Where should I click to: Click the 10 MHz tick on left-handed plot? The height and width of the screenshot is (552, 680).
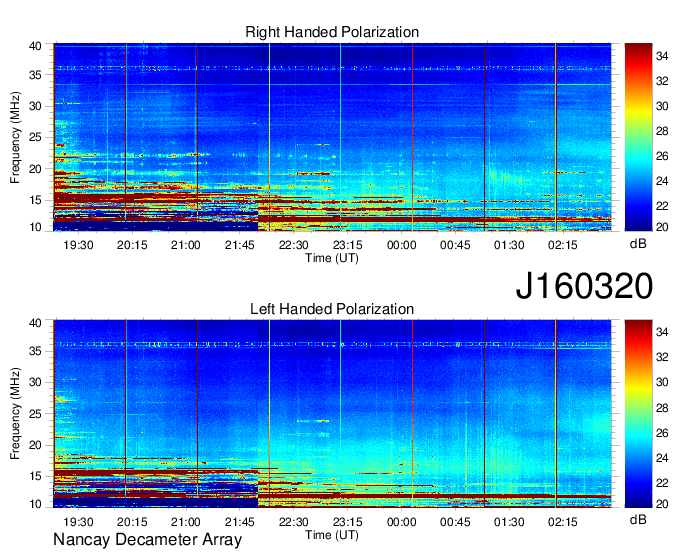pyautogui.click(x=35, y=504)
